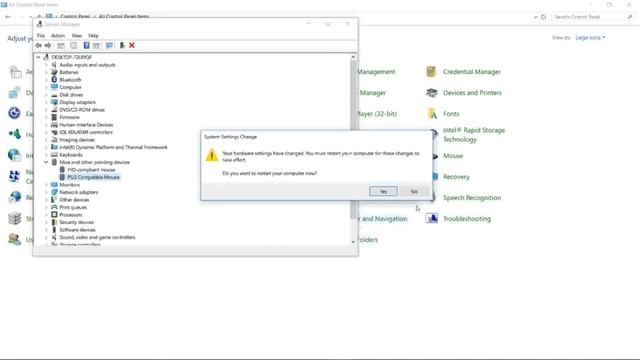This screenshot has width=640, height=360.
Task: Select the Computer icon in device tree
Action: (54, 87)
